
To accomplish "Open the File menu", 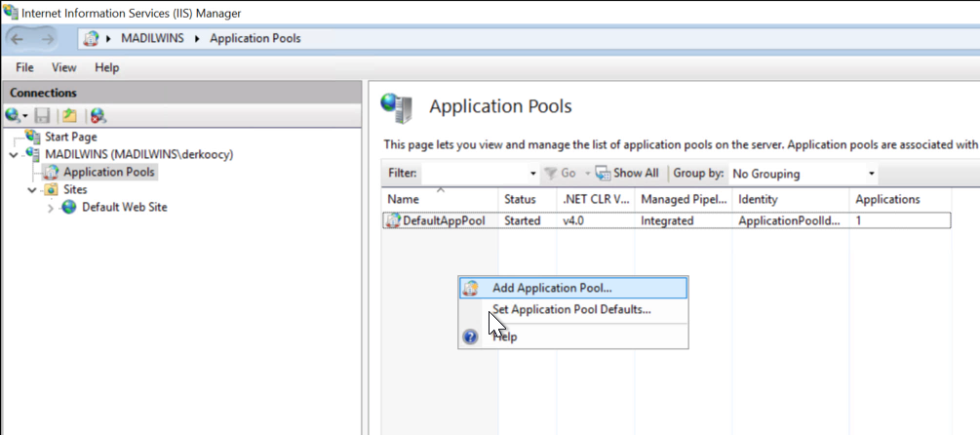I will click(25, 67).
